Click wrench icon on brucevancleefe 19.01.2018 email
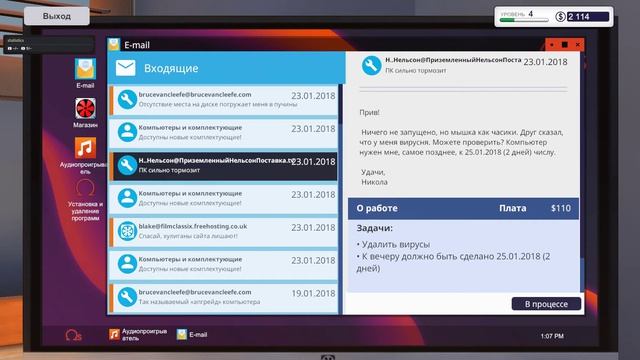Screen dimensions: 640x360 coord(127,297)
